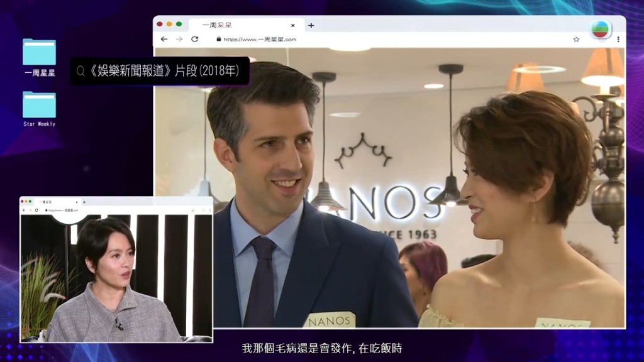Image resolution: width=644 pixels, height=362 pixels.
Task: Click the magnifier icon in the caption box
Action: click(x=80, y=72)
